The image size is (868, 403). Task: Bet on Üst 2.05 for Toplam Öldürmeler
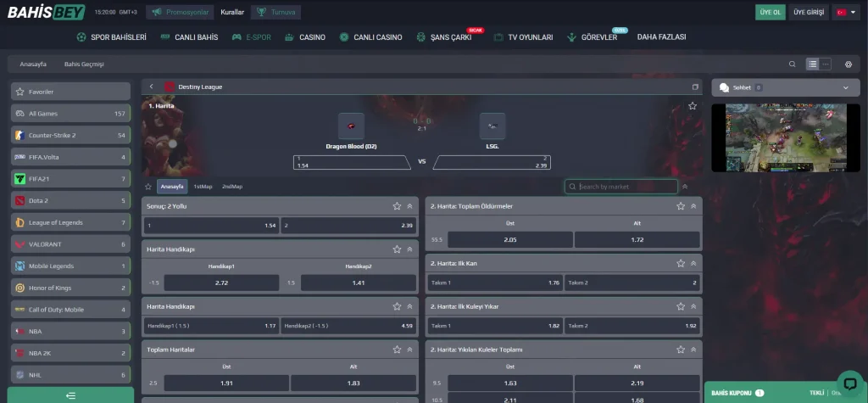509,239
